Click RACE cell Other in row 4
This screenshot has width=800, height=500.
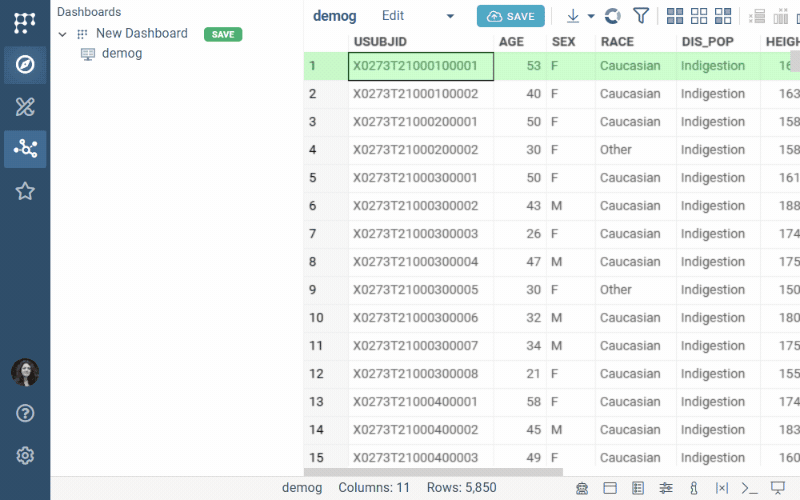pos(636,150)
